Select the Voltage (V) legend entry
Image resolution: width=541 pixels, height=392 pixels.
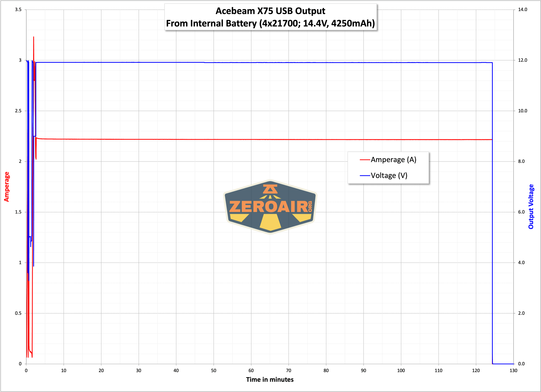(389, 176)
